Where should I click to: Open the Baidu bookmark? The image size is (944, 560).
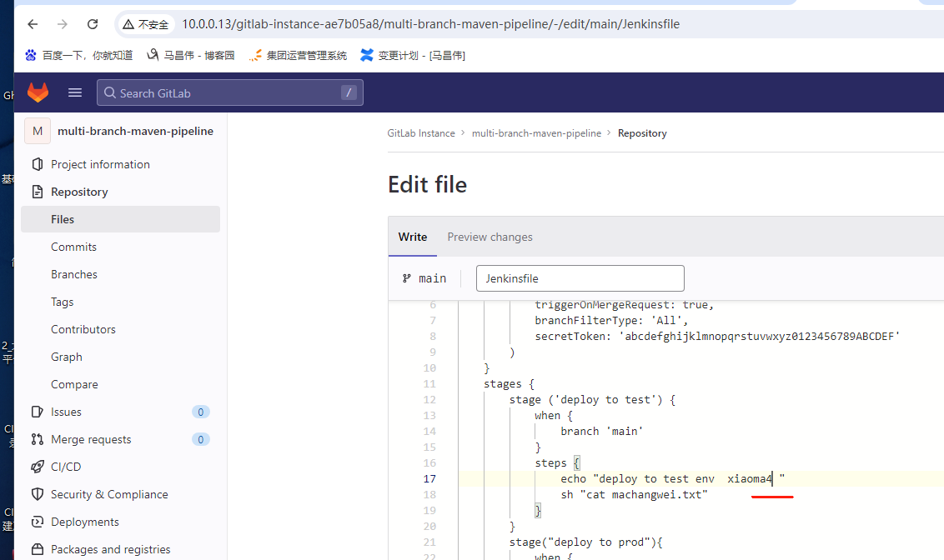(79, 55)
